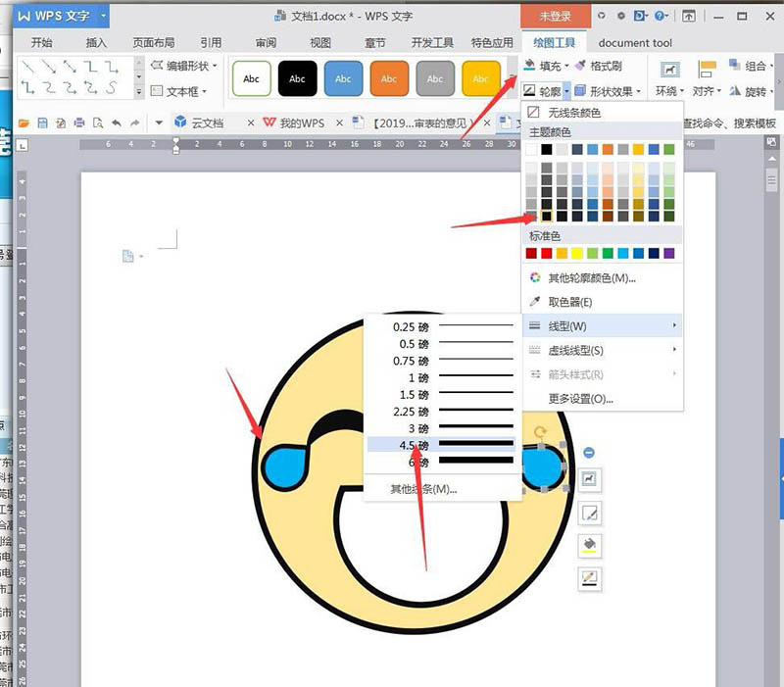This screenshot has width=784, height=687.
Task: Click the undo arrow icon
Action: [x=116, y=123]
